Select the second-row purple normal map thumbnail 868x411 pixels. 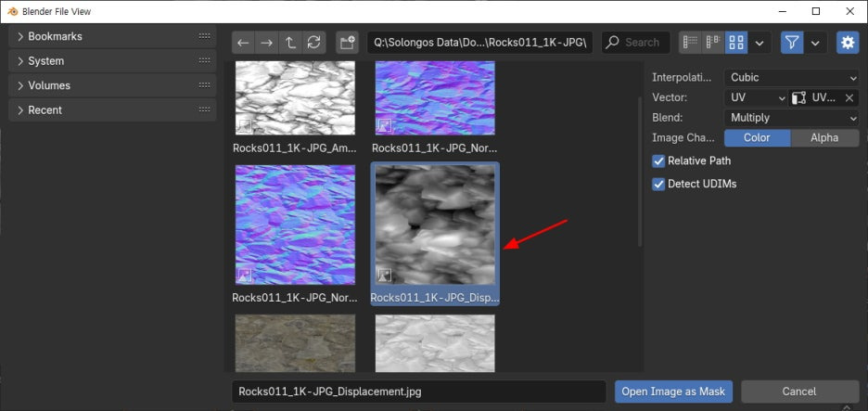(295, 225)
